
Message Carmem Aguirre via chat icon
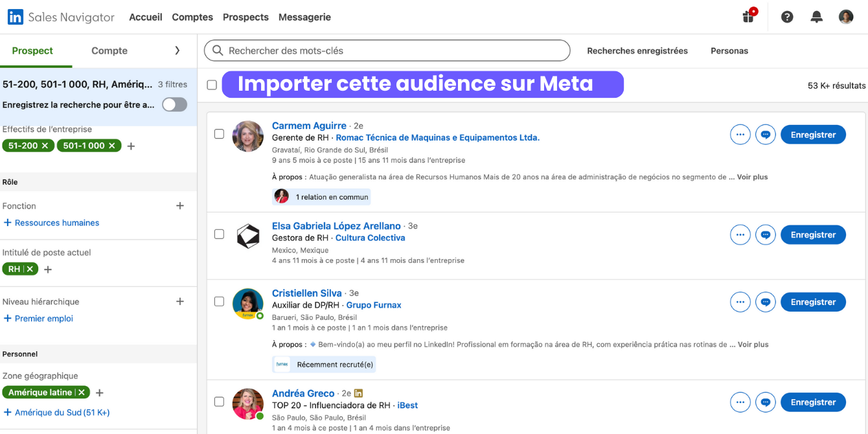point(766,135)
